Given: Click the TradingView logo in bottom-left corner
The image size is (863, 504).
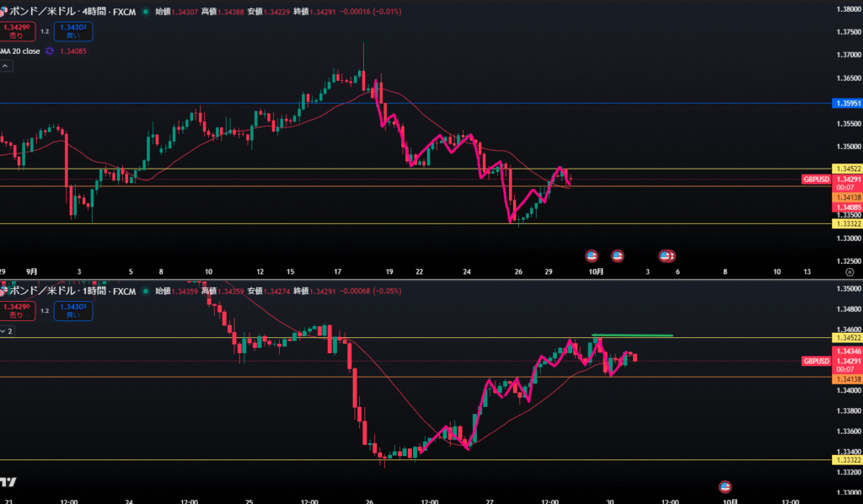Looking at the screenshot, I should (x=8, y=483).
